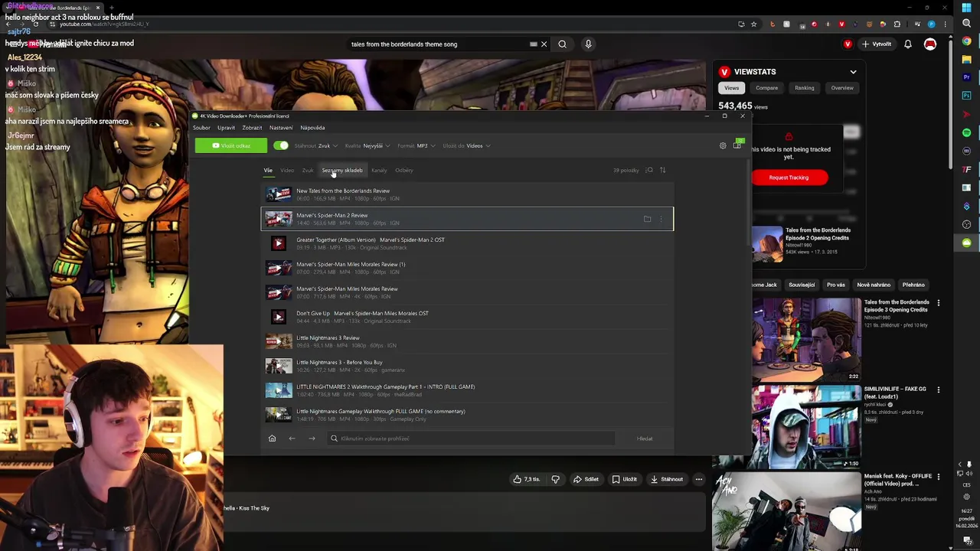The image size is (980, 551).
Task: Select the ViewStats Ranking tab
Action: tap(804, 88)
